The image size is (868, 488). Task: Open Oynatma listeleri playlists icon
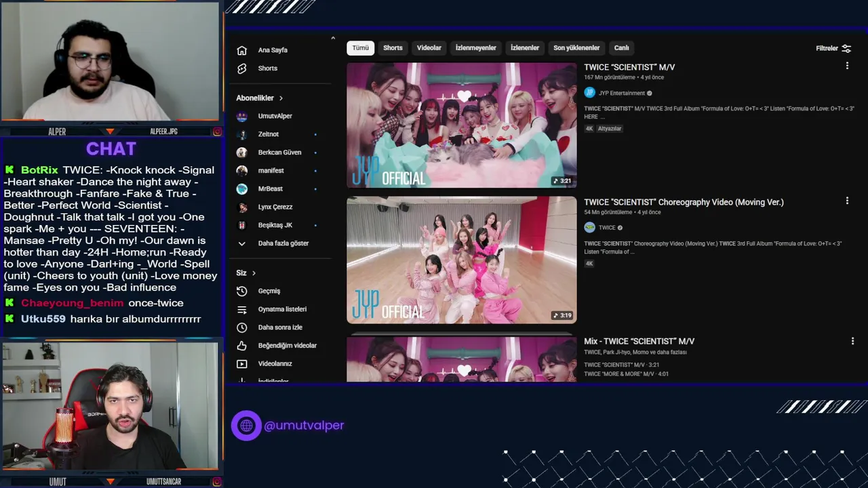241,309
